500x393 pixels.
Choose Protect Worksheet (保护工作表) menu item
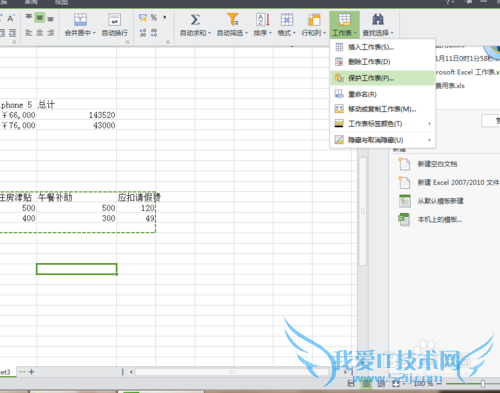pyautogui.click(x=383, y=78)
